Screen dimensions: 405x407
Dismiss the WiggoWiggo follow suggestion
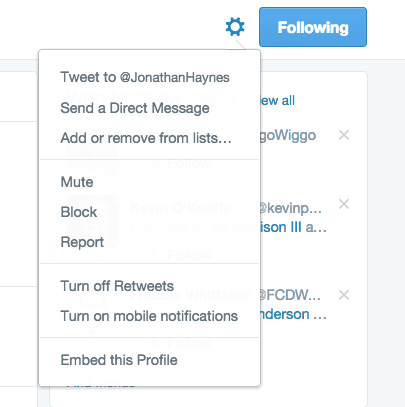[344, 135]
